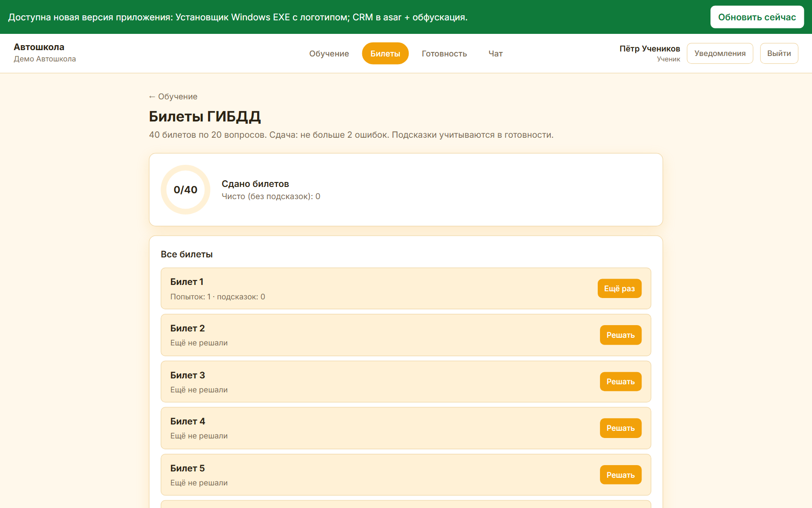Click the Автошкола brand title

point(39,47)
